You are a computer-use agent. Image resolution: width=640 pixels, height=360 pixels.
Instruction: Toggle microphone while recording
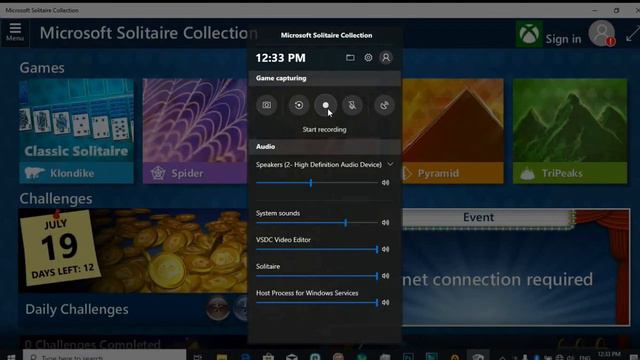click(352, 105)
